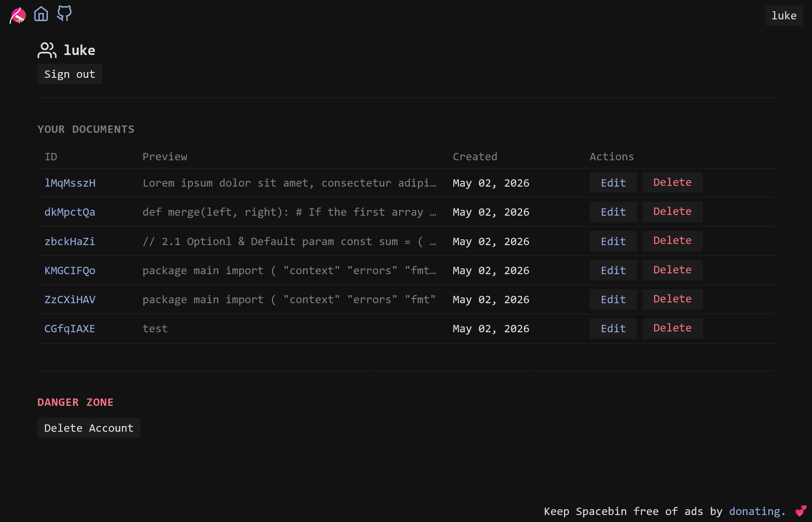This screenshot has width=812, height=522.
Task: Delete the CGfqIAXE document
Action: [x=672, y=328]
